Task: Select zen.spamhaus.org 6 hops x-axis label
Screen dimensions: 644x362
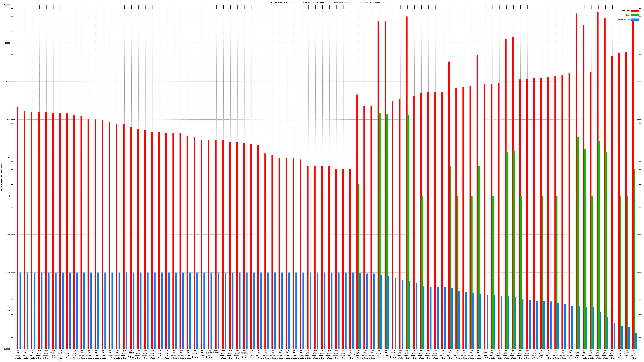Action: [x=358, y=354]
